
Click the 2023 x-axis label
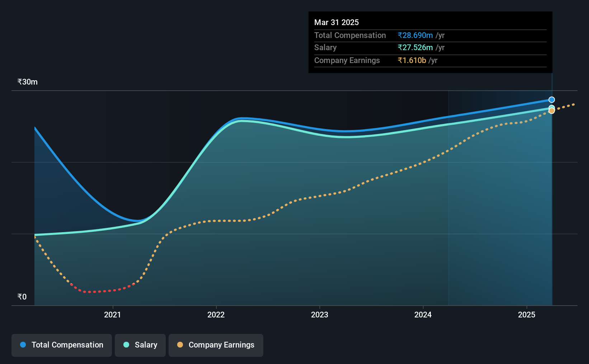(320, 315)
